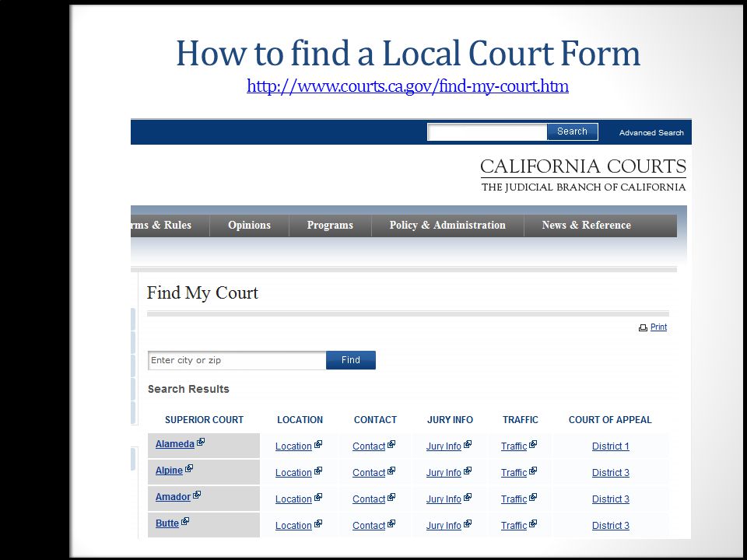Open Location link for Butte
This screenshot has height=560, width=747.
293,526
